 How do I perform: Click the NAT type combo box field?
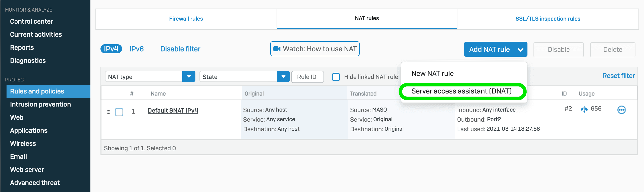150,77
